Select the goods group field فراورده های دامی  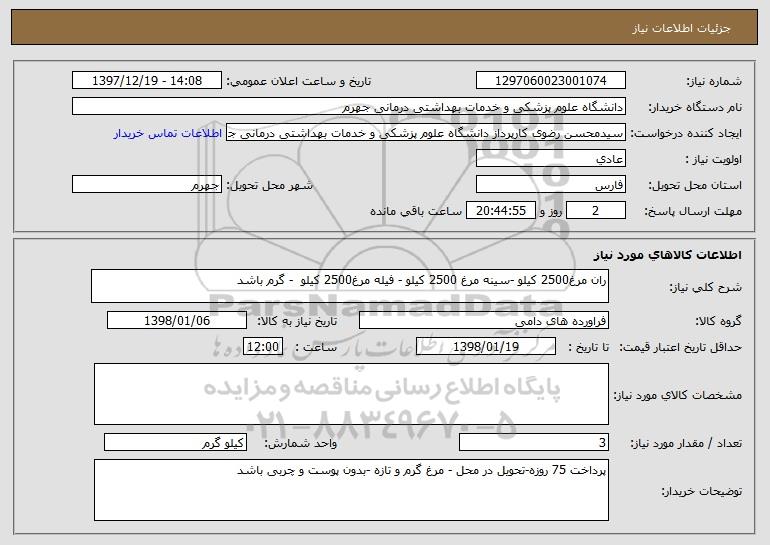484,321
